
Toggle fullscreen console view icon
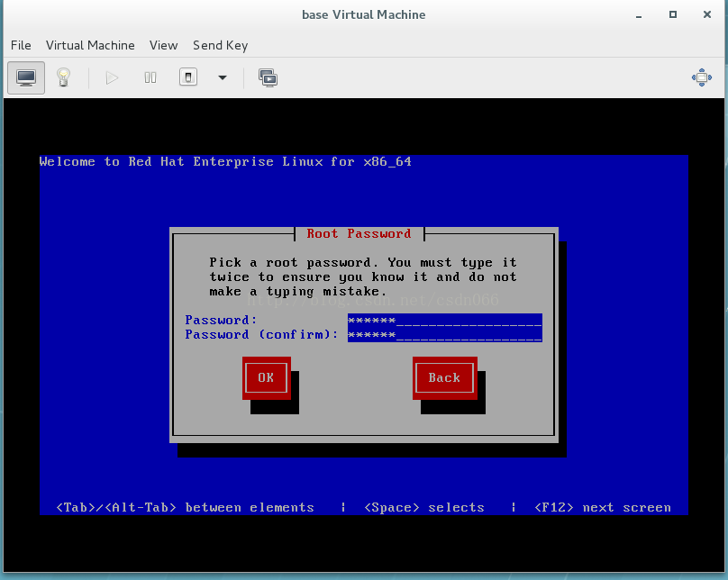point(702,77)
